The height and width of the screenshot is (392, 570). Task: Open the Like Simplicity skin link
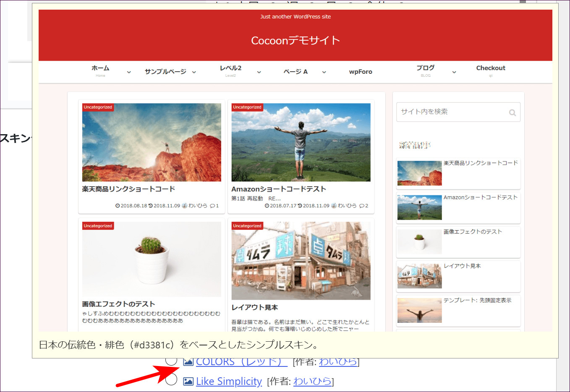pyautogui.click(x=229, y=381)
